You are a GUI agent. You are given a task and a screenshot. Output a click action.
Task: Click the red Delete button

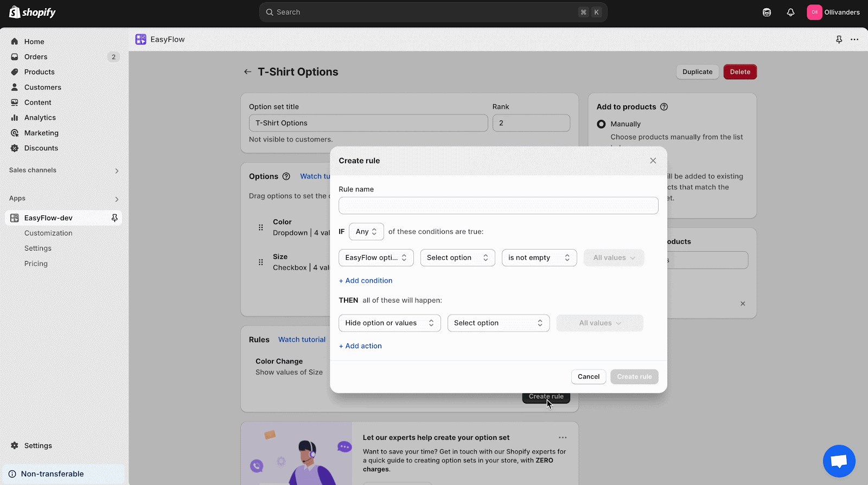pyautogui.click(x=740, y=72)
